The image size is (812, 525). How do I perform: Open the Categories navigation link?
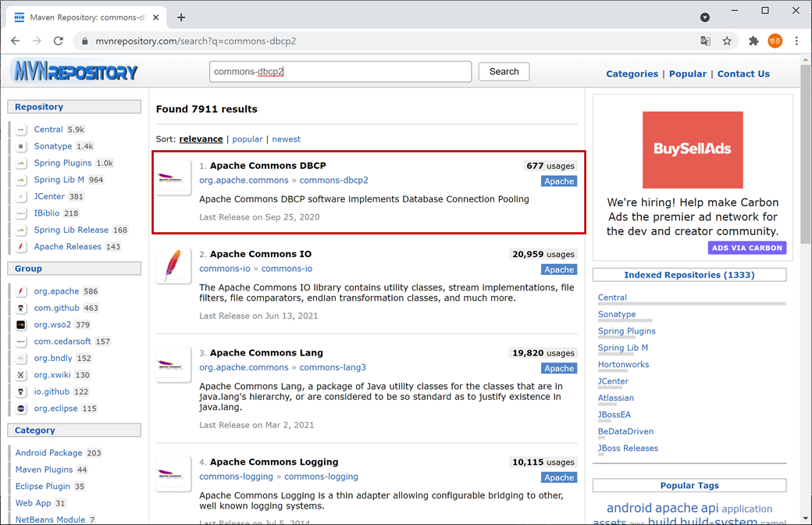(632, 73)
